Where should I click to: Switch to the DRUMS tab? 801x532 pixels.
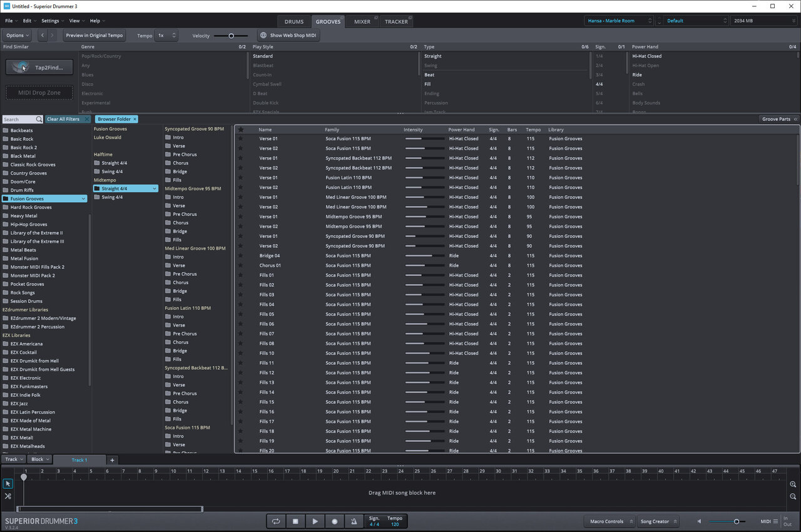click(x=293, y=21)
